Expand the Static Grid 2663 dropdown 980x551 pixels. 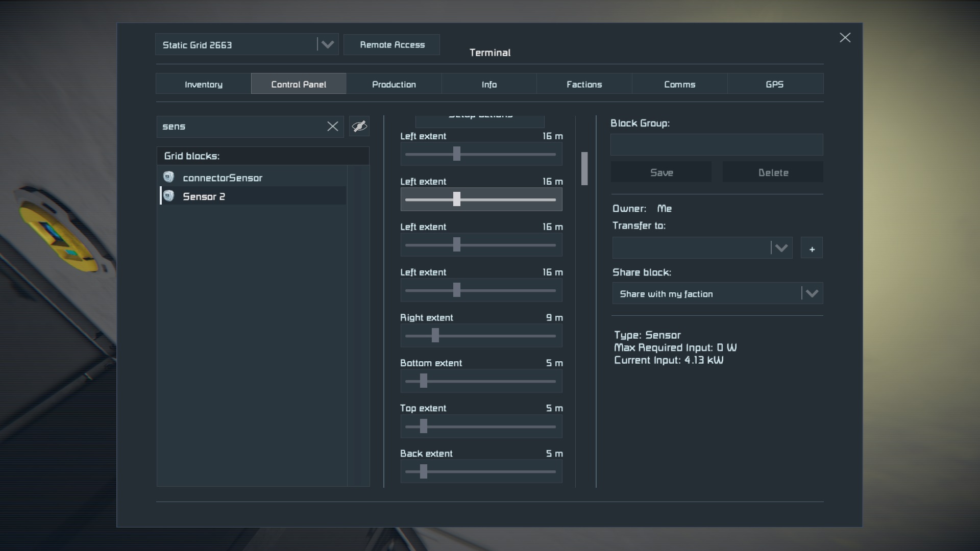327,45
